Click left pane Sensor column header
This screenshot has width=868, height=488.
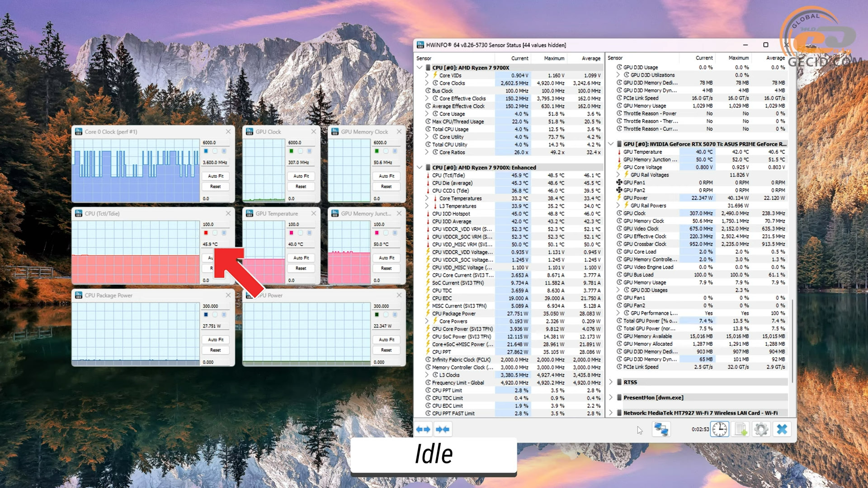pyautogui.click(x=454, y=58)
